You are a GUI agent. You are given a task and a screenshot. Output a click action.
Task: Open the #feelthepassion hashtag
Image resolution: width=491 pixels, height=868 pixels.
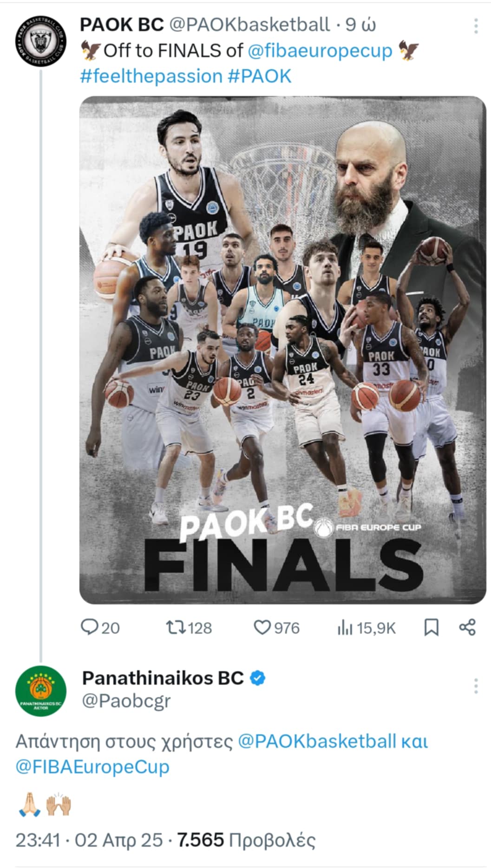[151, 76]
